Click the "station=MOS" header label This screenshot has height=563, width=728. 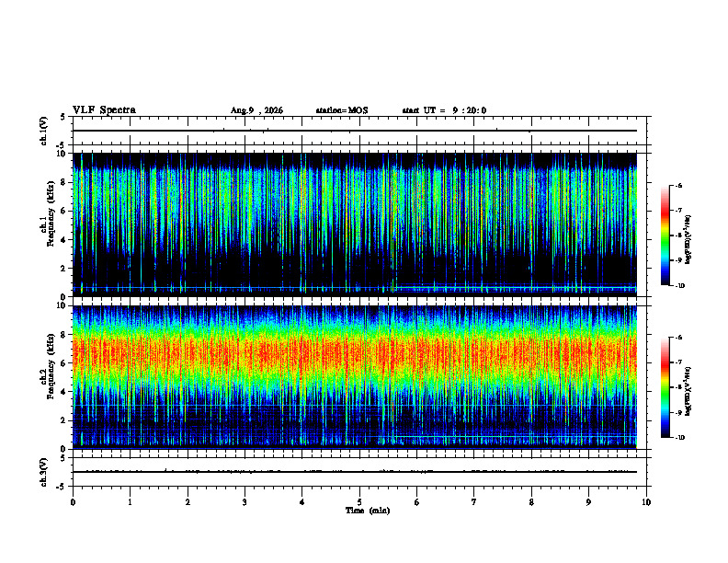pyautogui.click(x=342, y=110)
